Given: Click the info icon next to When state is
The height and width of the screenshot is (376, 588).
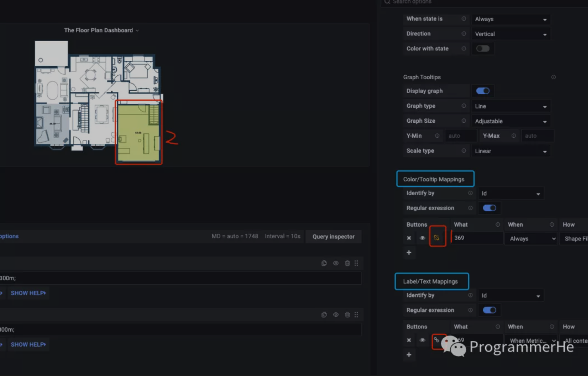Looking at the screenshot, I should click(464, 19).
